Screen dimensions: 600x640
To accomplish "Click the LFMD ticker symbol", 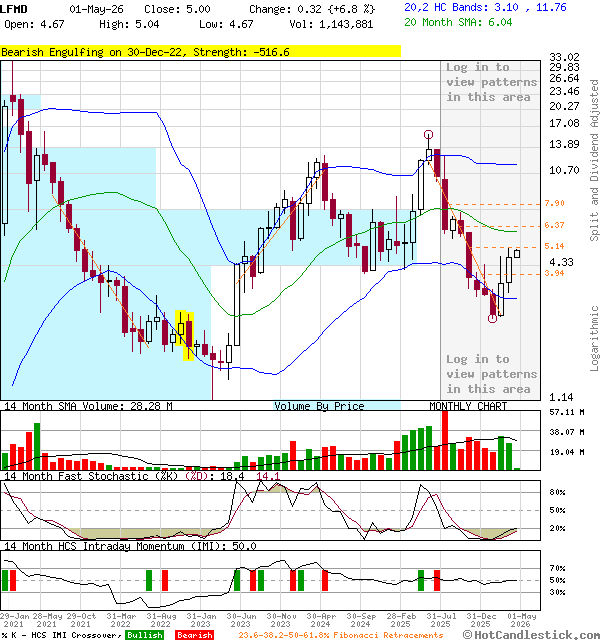I will 14,9.
